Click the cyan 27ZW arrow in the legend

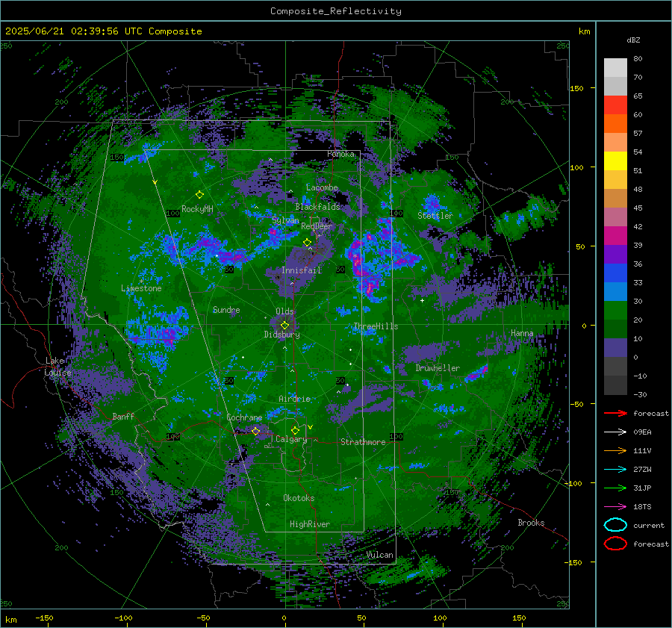pos(615,470)
